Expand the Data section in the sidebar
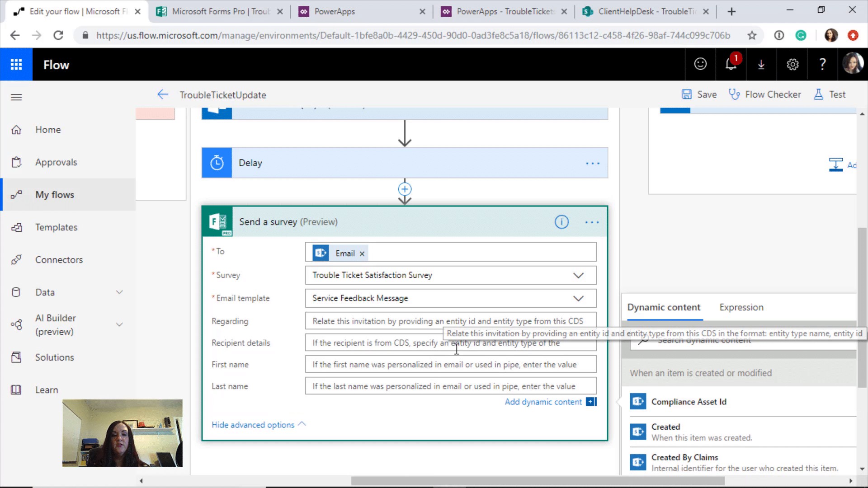The image size is (868, 488). (119, 292)
